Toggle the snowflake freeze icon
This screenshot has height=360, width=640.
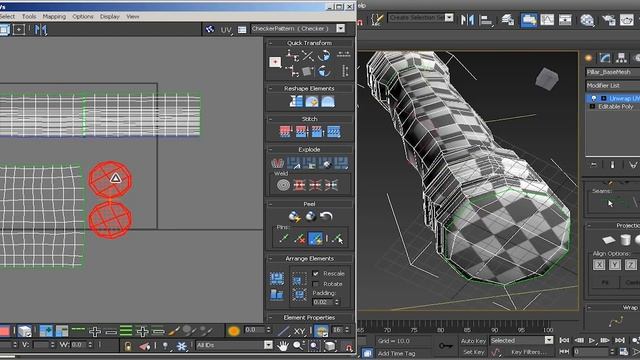point(181,346)
